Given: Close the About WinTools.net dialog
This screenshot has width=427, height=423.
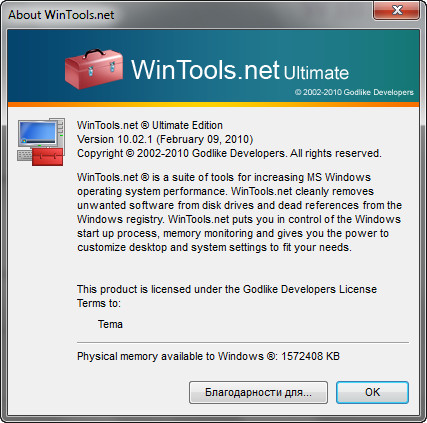Looking at the screenshot, I should [396, 10].
